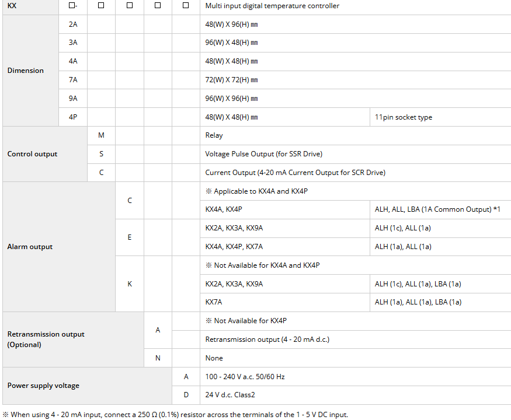Click the first square box next to KX
The width and height of the screenshot is (511, 420).
71,5
